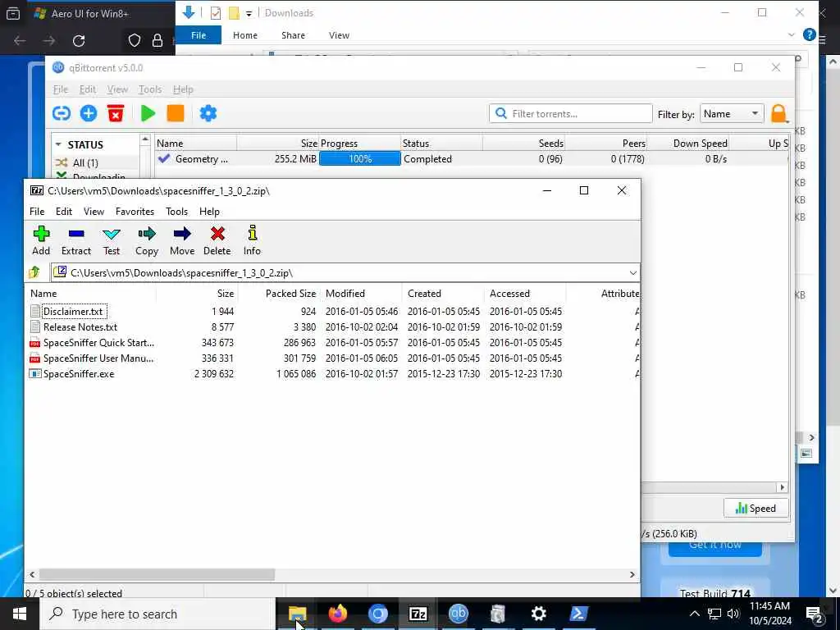Sort 7-Zip list by Packed Size column
The width and height of the screenshot is (840, 630).
278,294
